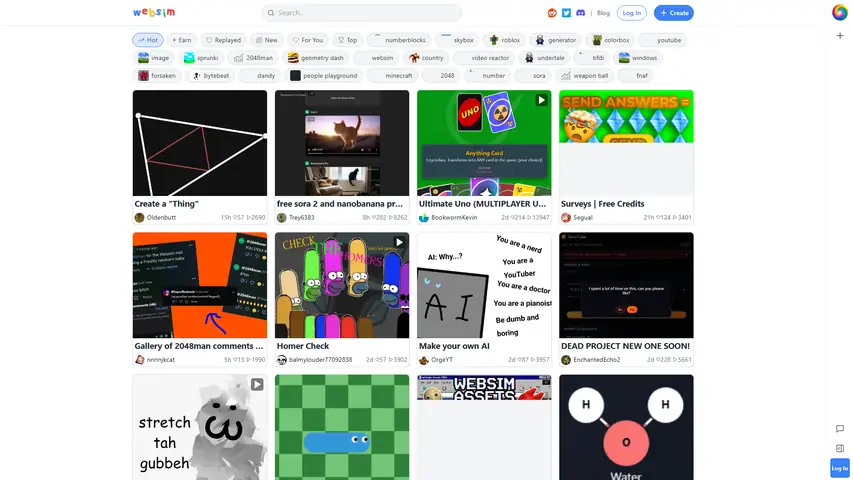Choose the number tag chip
This screenshot has width=853, height=480.
[487, 76]
